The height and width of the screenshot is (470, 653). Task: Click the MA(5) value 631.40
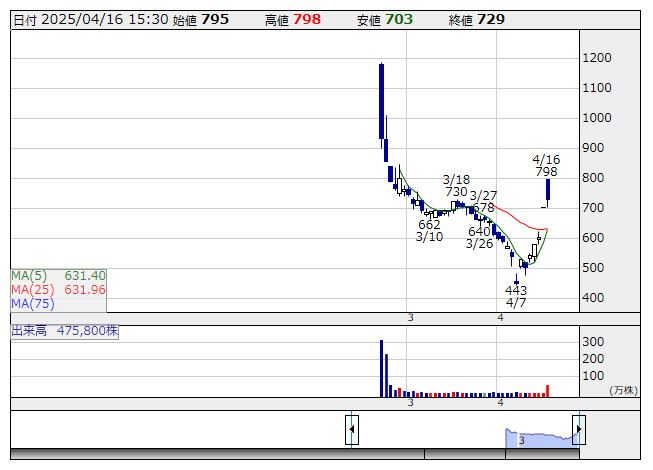click(85, 276)
